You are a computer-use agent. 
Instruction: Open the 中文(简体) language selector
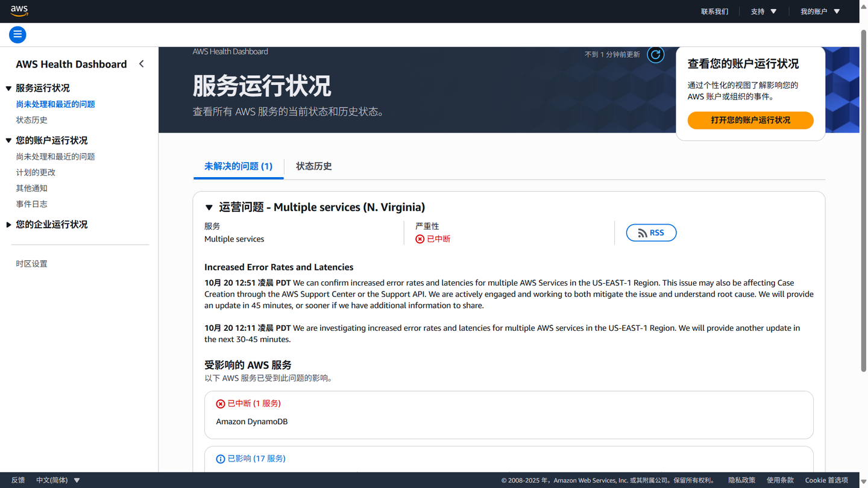[x=58, y=480]
